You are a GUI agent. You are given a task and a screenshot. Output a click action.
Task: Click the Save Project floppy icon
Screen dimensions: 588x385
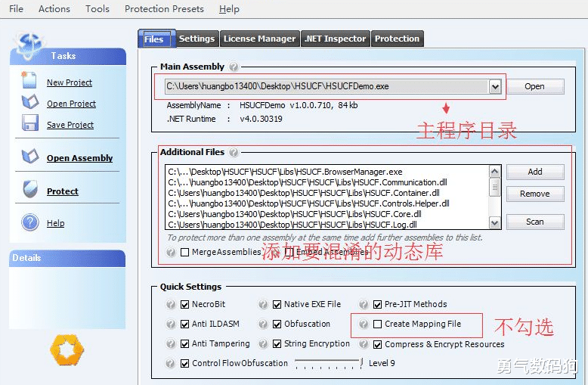tap(30, 123)
